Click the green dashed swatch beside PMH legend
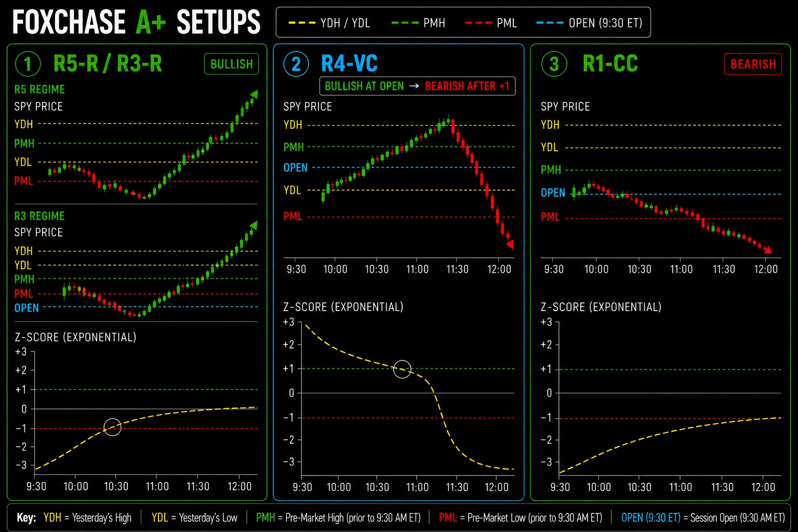 (x=405, y=23)
